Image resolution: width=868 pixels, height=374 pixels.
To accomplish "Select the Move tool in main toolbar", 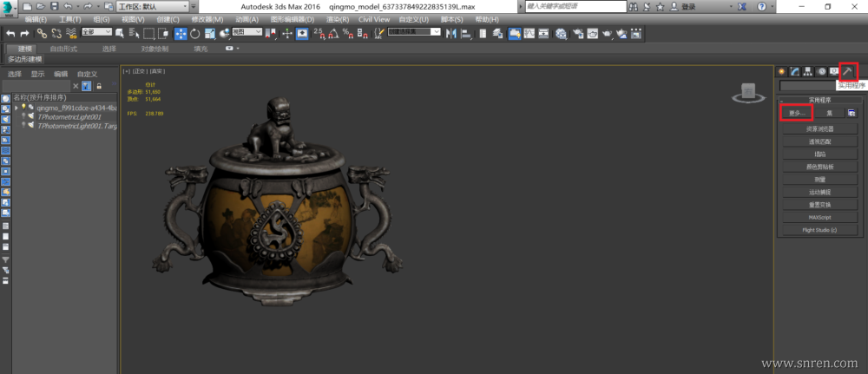I will coord(181,34).
